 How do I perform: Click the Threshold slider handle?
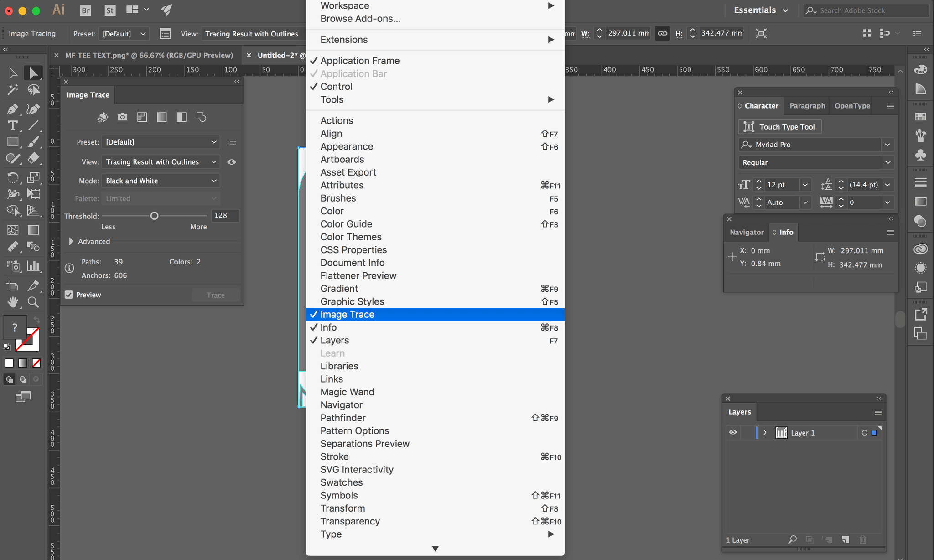coord(154,216)
